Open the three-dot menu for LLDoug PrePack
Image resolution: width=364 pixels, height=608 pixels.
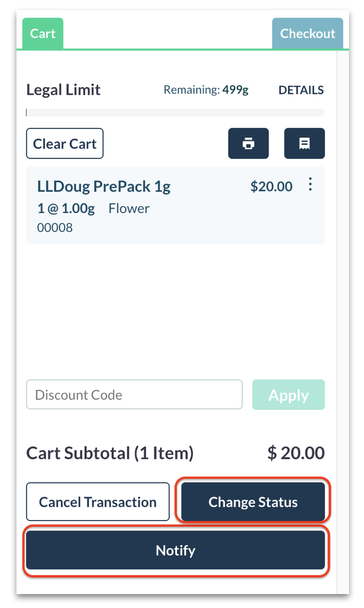[x=310, y=185]
